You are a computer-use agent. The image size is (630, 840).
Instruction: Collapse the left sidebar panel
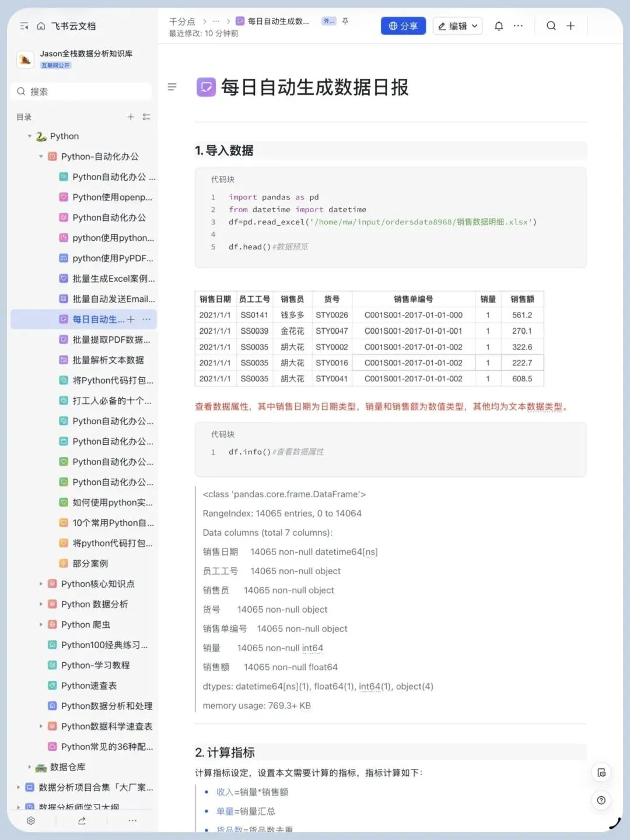coord(24,26)
